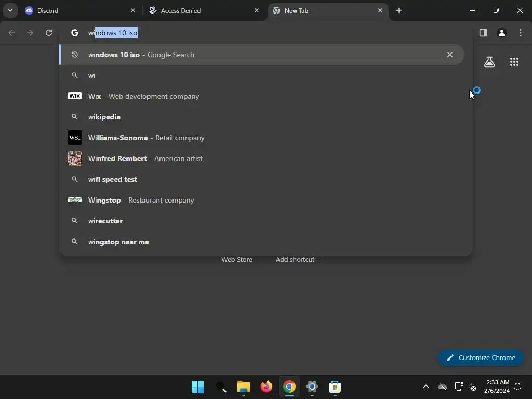This screenshot has width=532, height=399.
Task: Click the Google G icon in address bar
Action: [75, 33]
